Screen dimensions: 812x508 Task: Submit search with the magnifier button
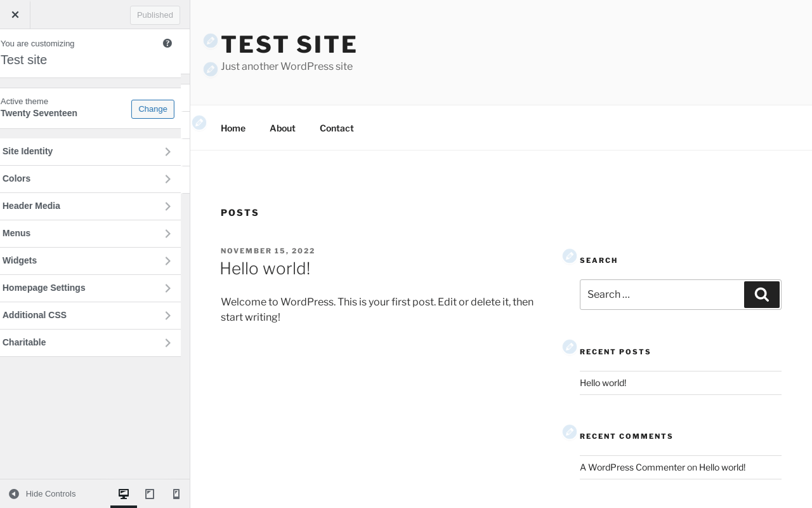pos(762,295)
